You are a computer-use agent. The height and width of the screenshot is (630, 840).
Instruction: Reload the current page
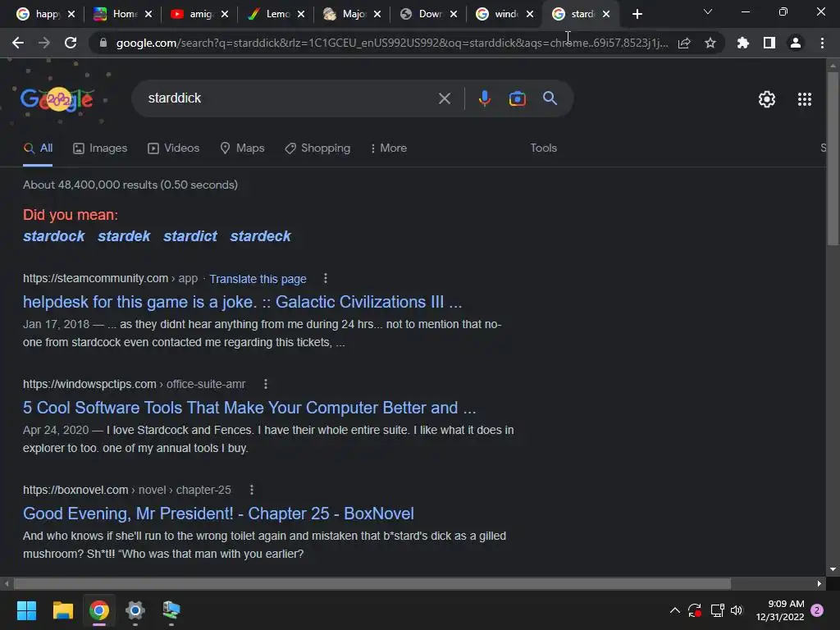(71, 43)
